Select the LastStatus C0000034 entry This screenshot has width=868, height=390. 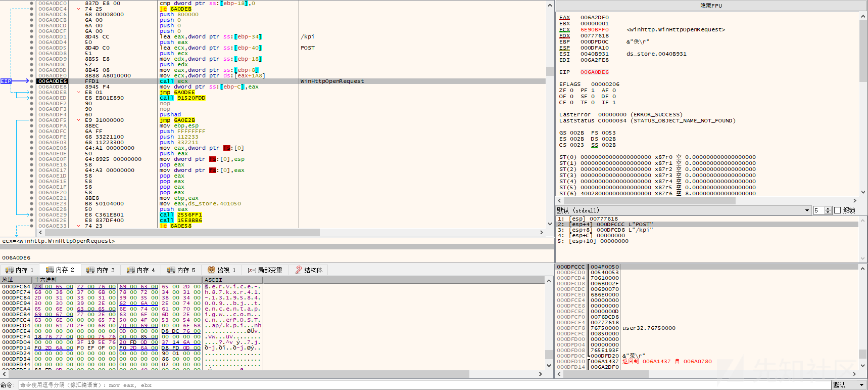click(647, 121)
